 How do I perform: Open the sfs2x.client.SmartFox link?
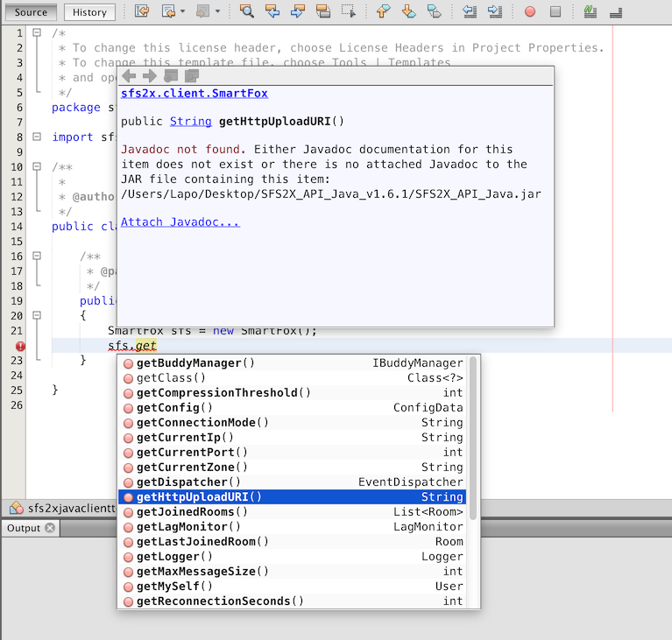194,93
